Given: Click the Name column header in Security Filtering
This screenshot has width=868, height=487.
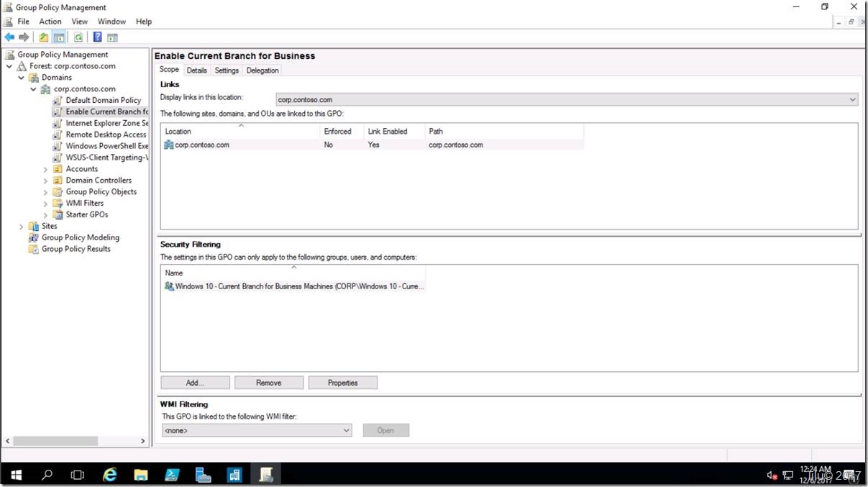Looking at the screenshot, I should tap(293, 273).
